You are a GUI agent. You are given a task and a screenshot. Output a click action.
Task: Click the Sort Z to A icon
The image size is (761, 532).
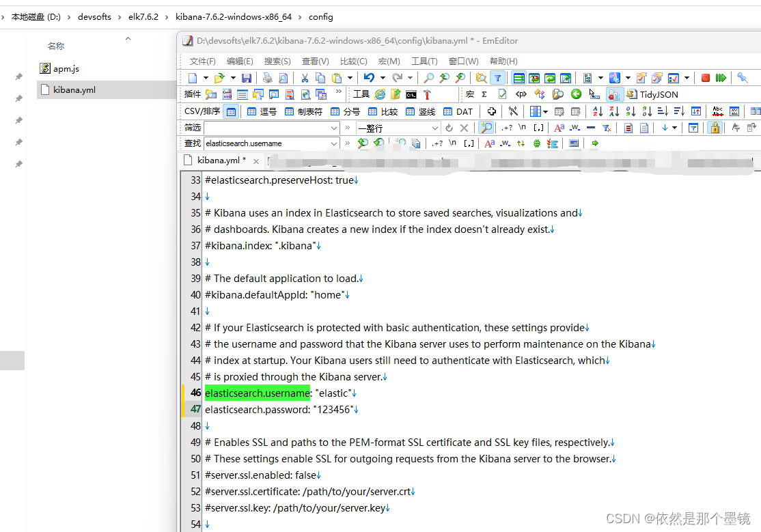click(x=614, y=111)
